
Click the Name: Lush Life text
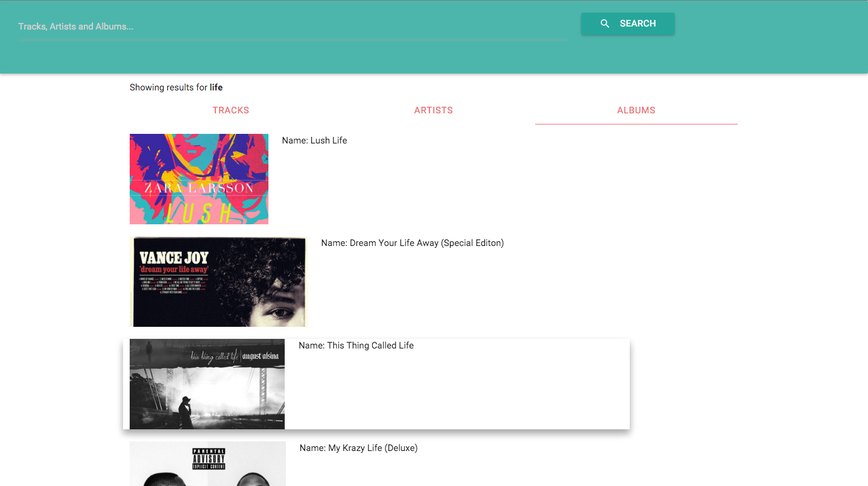tap(315, 140)
